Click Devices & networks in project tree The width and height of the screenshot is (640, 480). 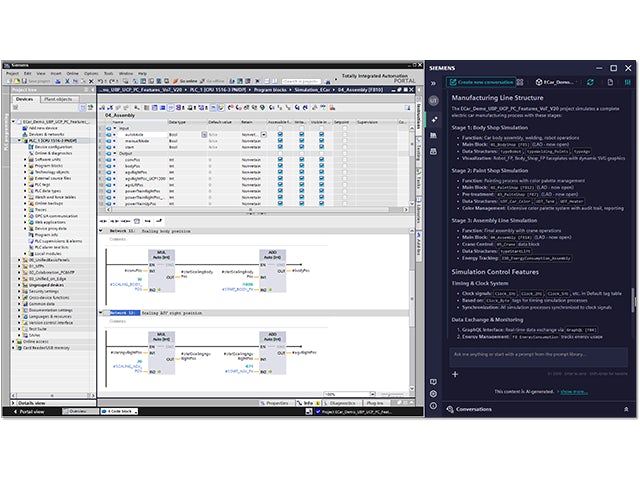pos(44,134)
